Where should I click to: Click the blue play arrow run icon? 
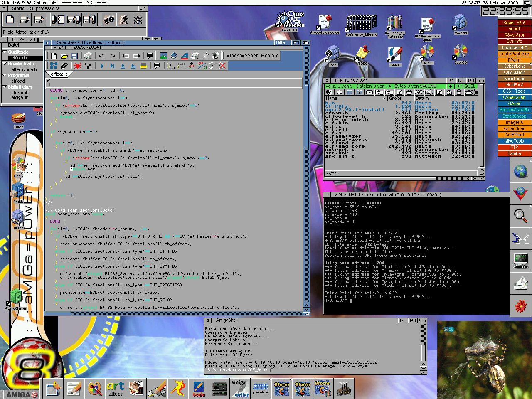tap(102, 66)
